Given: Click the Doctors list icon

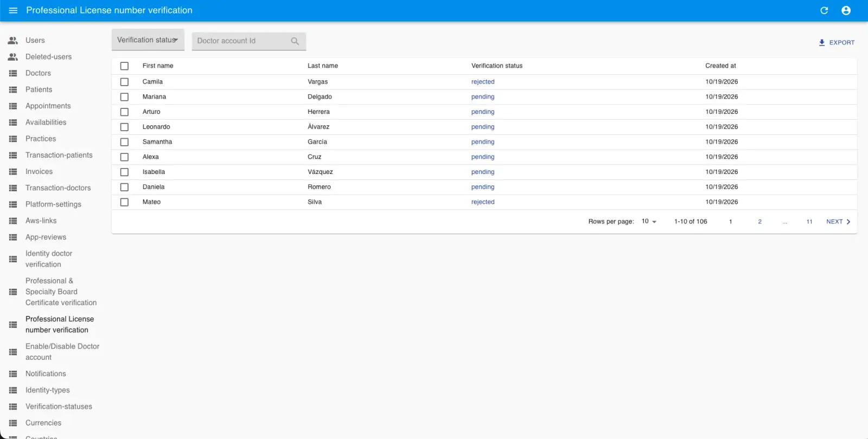Looking at the screenshot, I should [13, 73].
